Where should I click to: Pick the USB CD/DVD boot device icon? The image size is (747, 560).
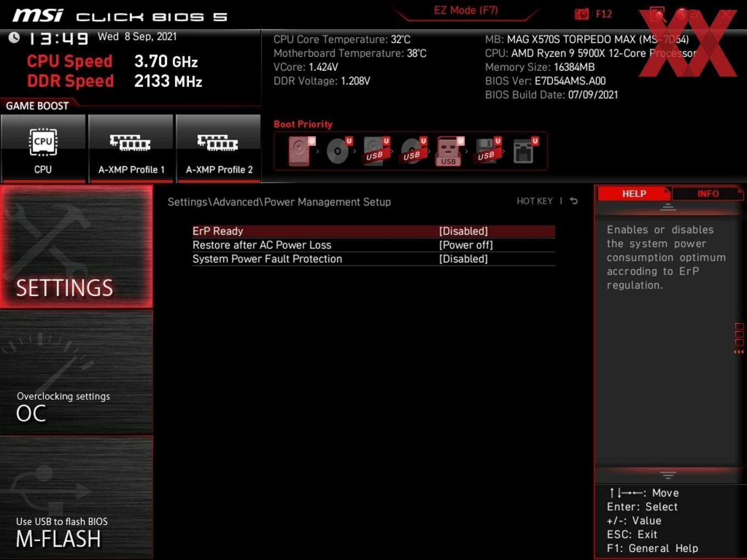pyautogui.click(x=414, y=151)
